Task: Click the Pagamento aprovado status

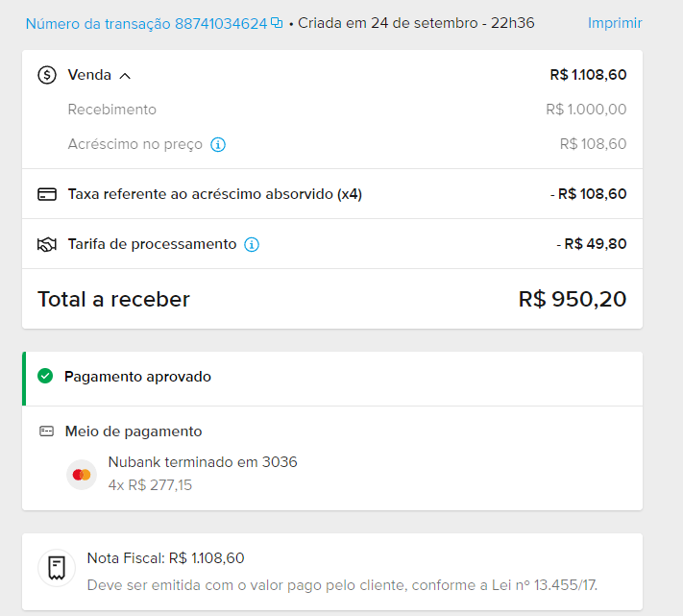Action: coord(137,377)
